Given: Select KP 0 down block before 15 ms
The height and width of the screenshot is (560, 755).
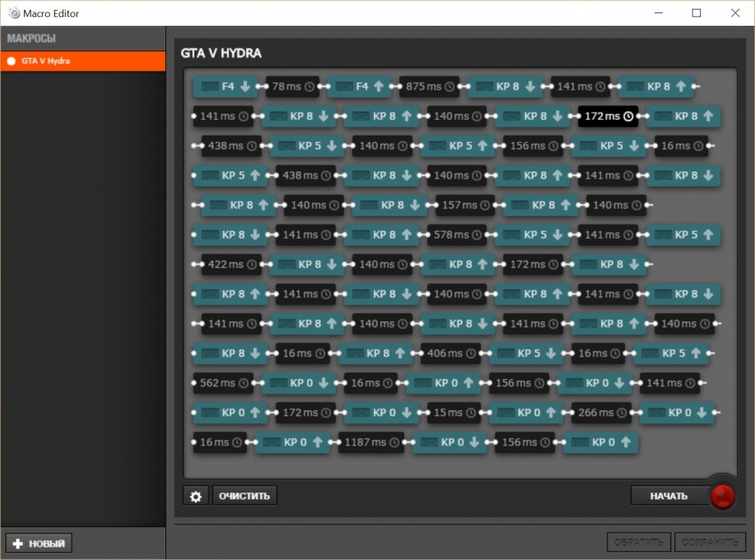Looking at the screenshot, I should click(x=381, y=413).
